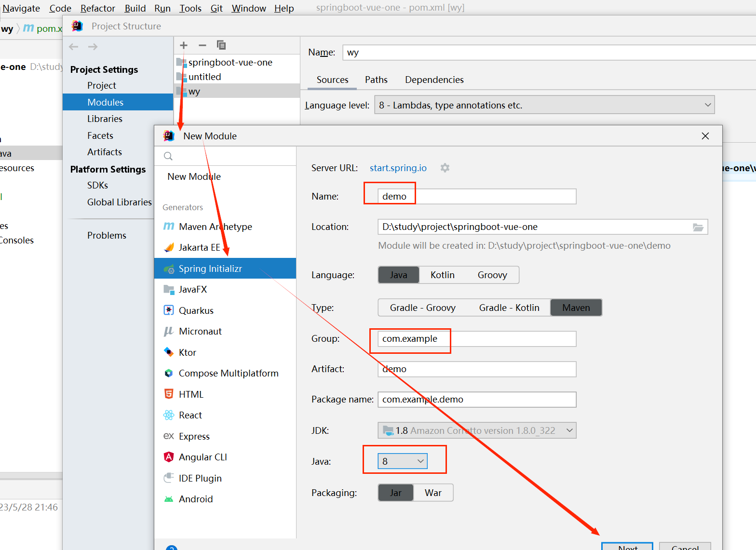Select the IDE Plugin generator

[225, 478]
